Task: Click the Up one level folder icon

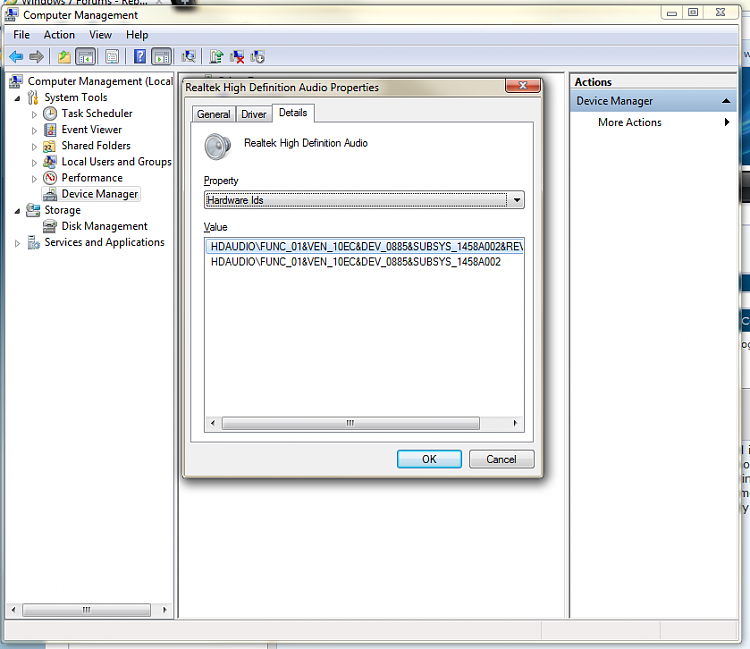Action: tap(64, 57)
